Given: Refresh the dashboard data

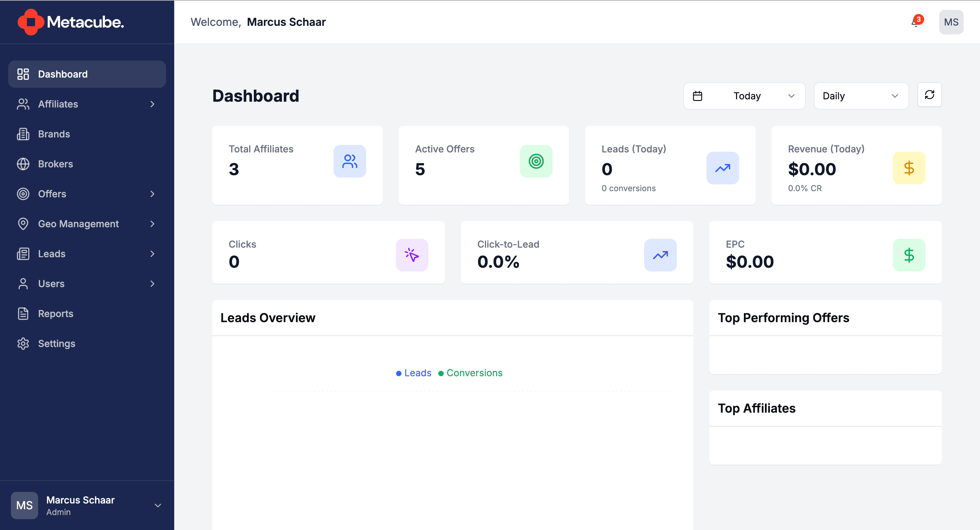Looking at the screenshot, I should pos(929,95).
